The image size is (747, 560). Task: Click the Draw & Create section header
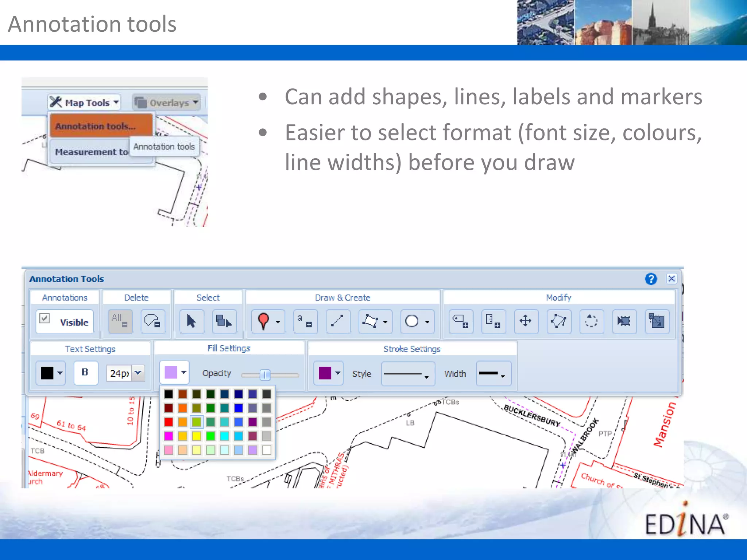click(342, 297)
